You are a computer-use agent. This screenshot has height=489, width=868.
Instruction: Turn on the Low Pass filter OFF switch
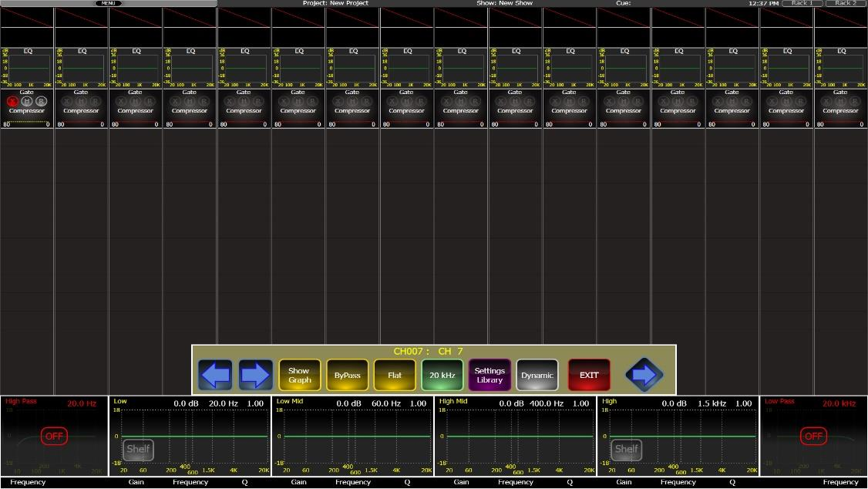click(x=814, y=437)
